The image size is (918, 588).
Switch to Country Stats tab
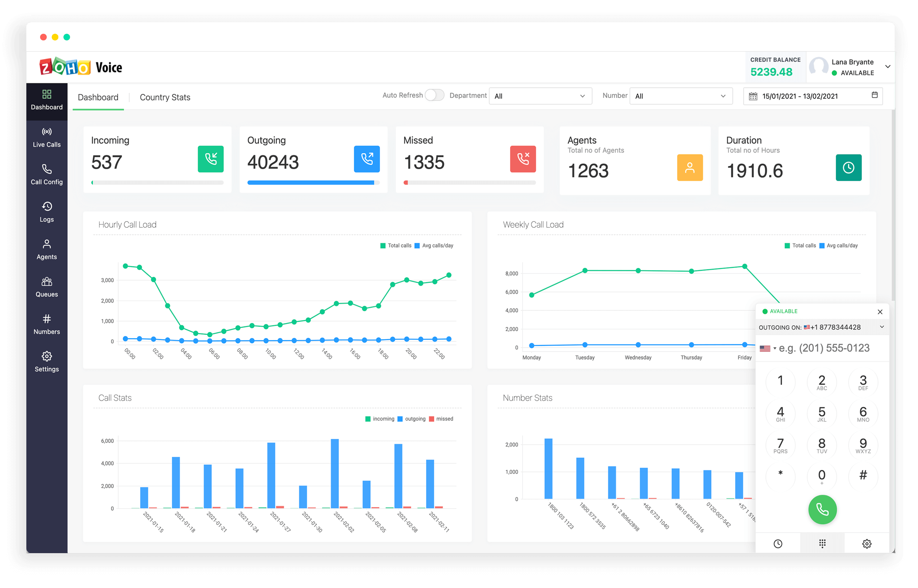pos(165,97)
